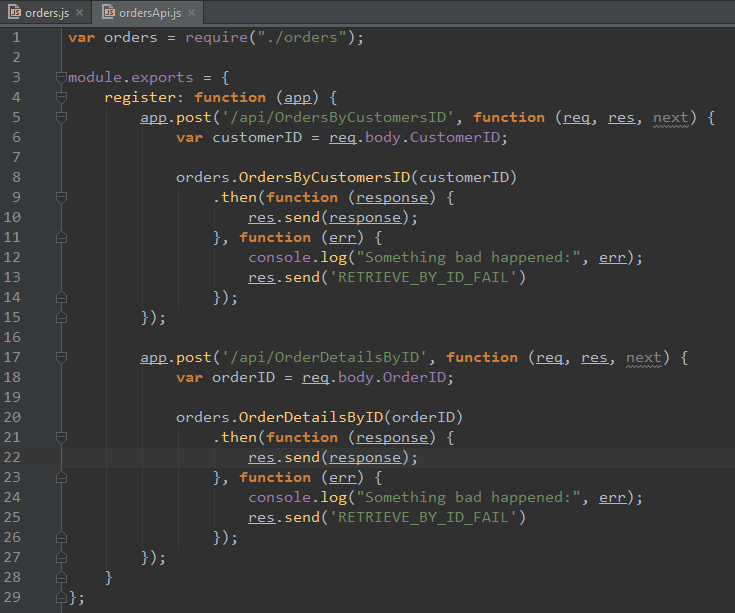Click OrderID property in req.body.OrderID
This screenshot has height=613, width=735.
coord(414,377)
